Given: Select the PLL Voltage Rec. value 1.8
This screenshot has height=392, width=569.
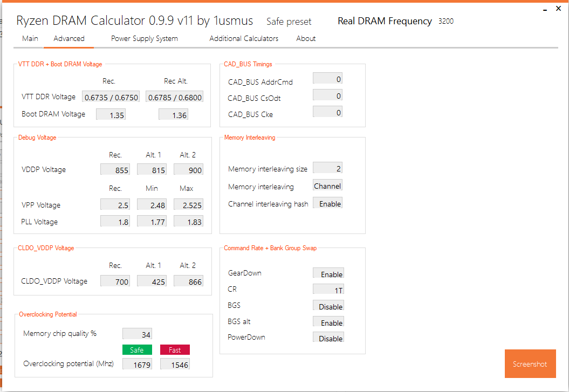Looking at the screenshot, I should [115, 222].
